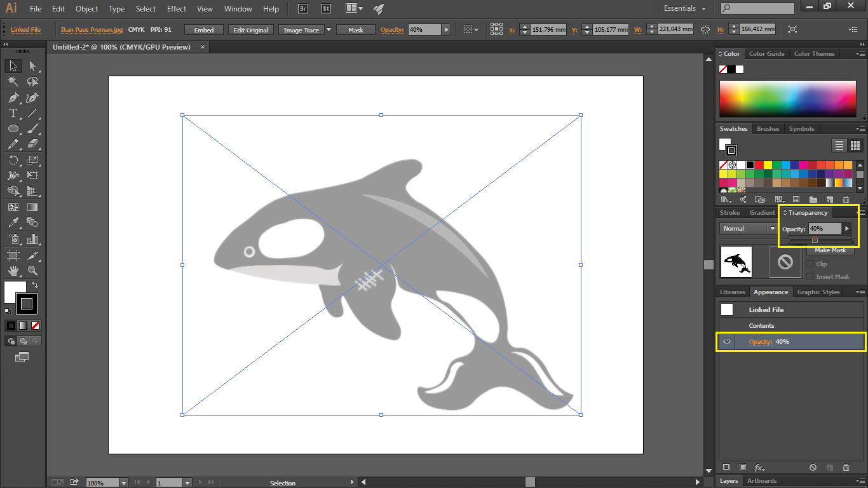Select the Ellipse tool
This screenshot has height=488, width=868.
[x=13, y=129]
